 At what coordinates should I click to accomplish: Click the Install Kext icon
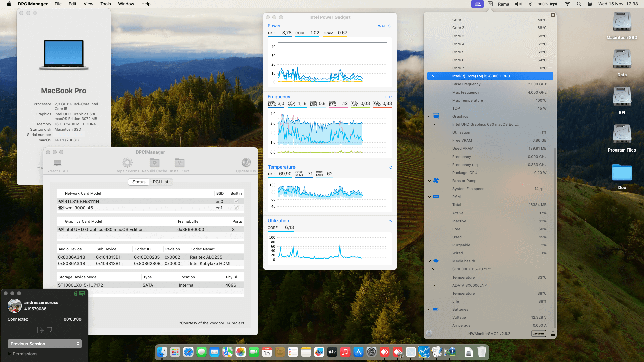(179, 163)
